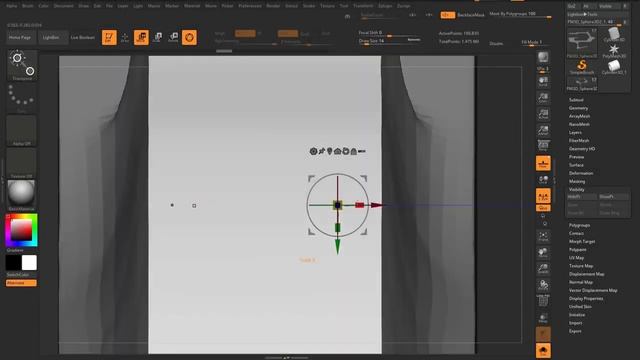Open the Brush menu

[28, 6]
